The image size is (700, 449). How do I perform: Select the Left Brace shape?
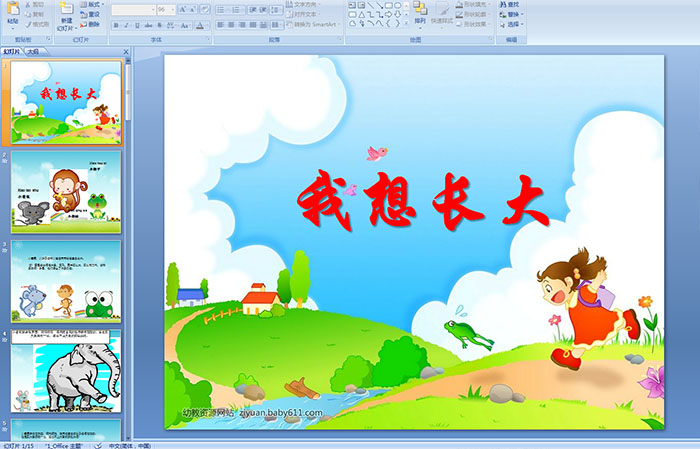pos(388,24)
